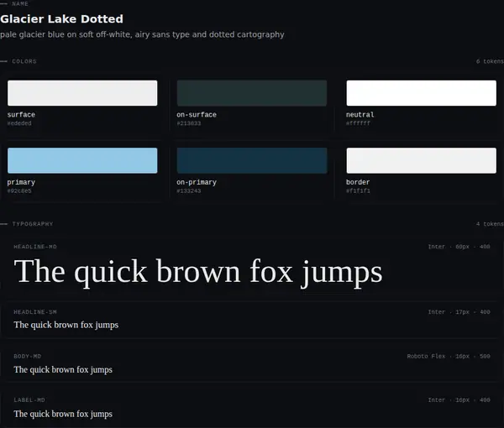The image size is (504, 428).
Task: Click the '4 tokens' count label
Action: (490, 224)
